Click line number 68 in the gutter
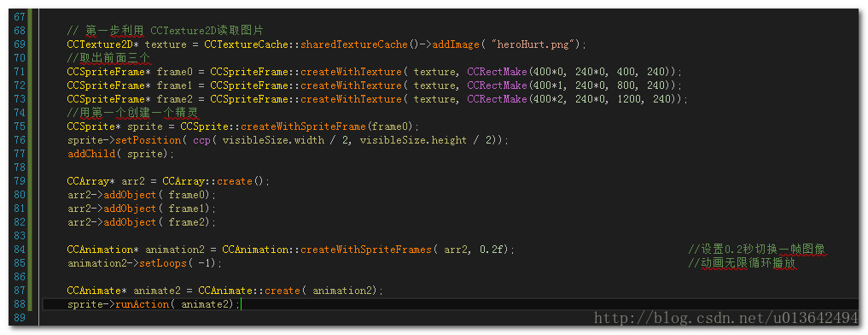Viewport: 868px width, 335px height. click(19, 31)
